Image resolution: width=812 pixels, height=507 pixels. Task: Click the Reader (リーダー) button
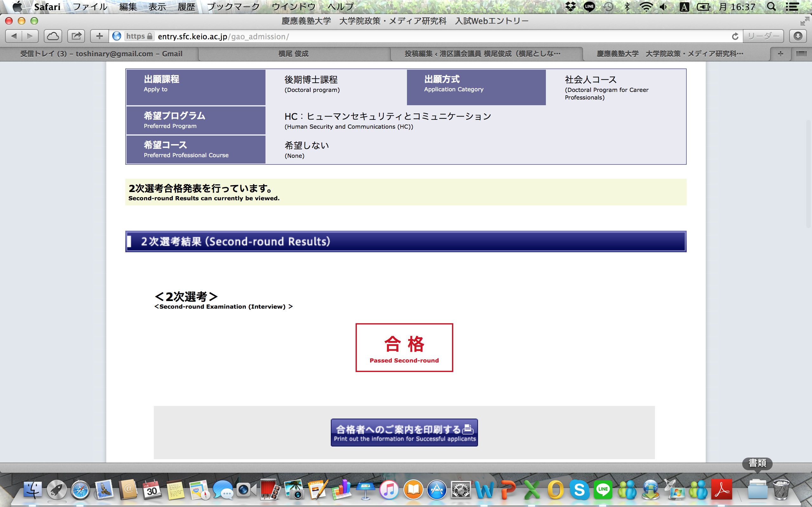click(763, 36)
